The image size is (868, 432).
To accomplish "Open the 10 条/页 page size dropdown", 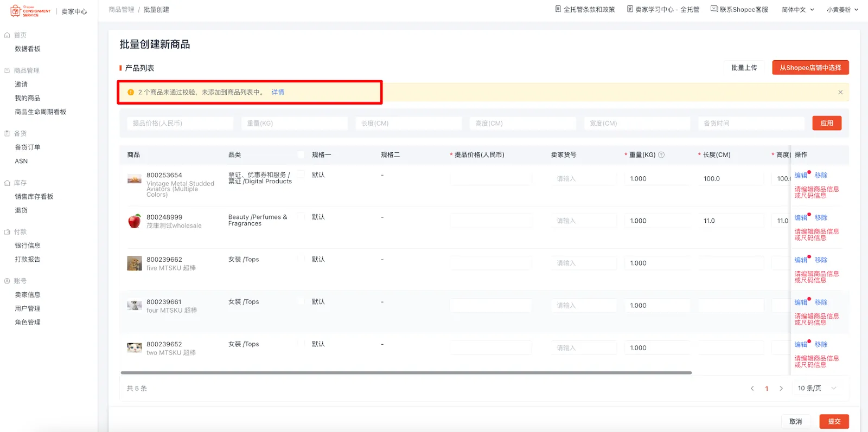I will 817,389.
